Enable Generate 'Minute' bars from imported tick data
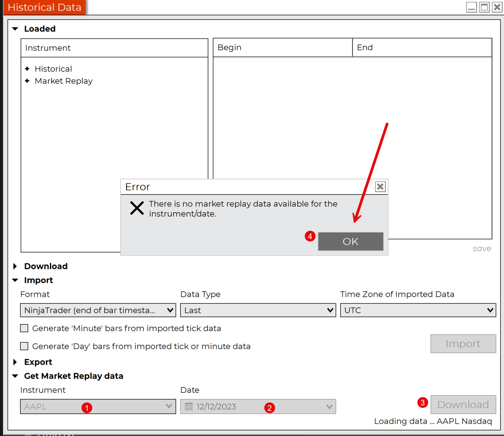Screen dimensions: 504x436 (x=24, y=328)
